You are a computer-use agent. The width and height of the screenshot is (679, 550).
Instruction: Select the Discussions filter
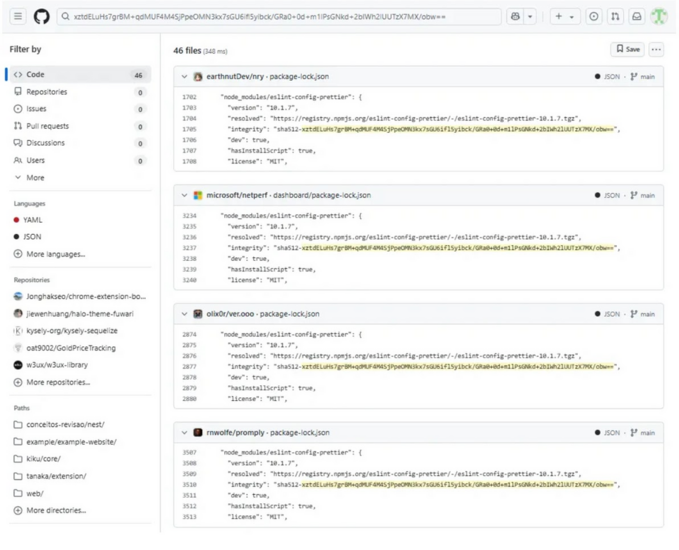click(80, 143)
